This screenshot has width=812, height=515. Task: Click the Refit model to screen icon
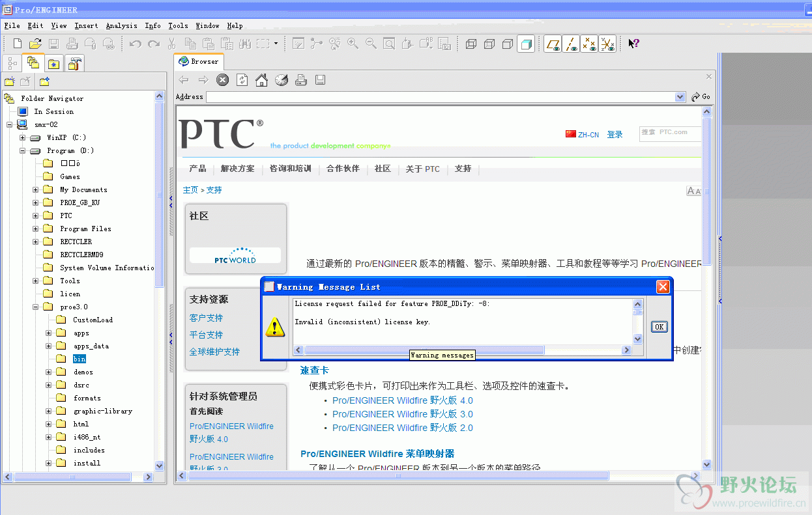(x=389, y=44)
